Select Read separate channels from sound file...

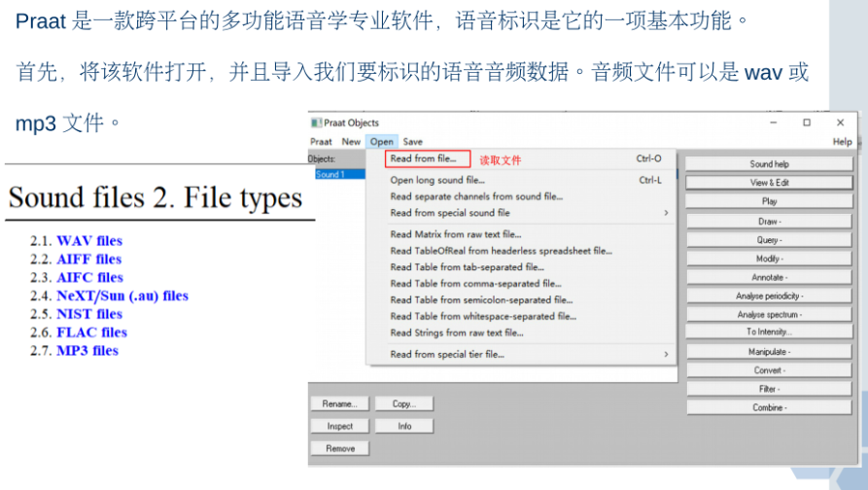point(521,196)
